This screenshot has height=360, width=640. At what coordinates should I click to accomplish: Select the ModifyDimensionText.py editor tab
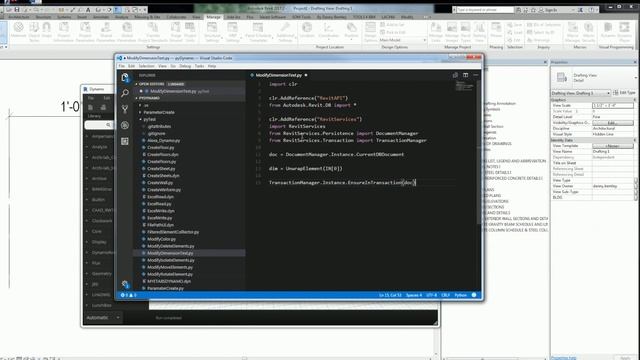point(279,75)
